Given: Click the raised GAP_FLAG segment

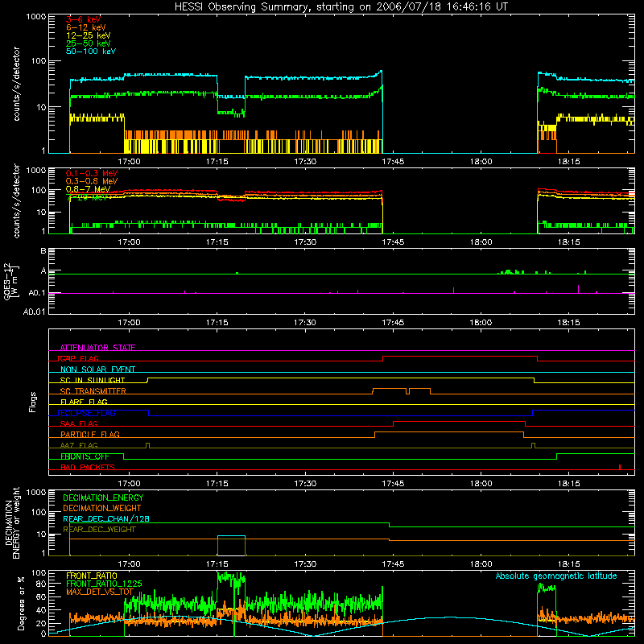Looking at the screenshot, I should [460, 356].
